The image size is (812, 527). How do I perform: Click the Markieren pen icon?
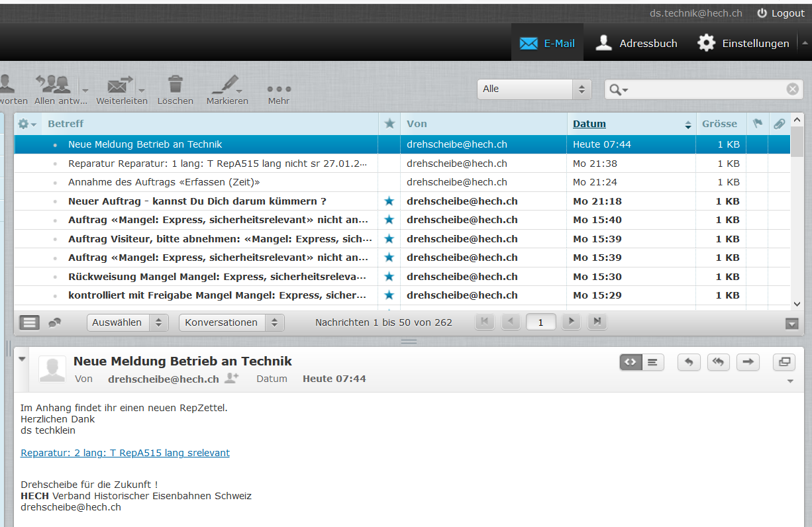click(x=225, y=85)
